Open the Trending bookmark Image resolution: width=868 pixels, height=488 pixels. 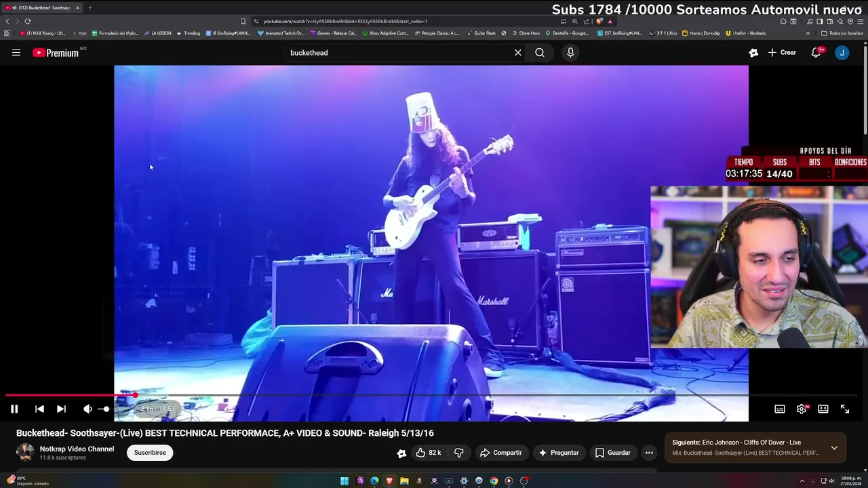click(x=189, y=33)
